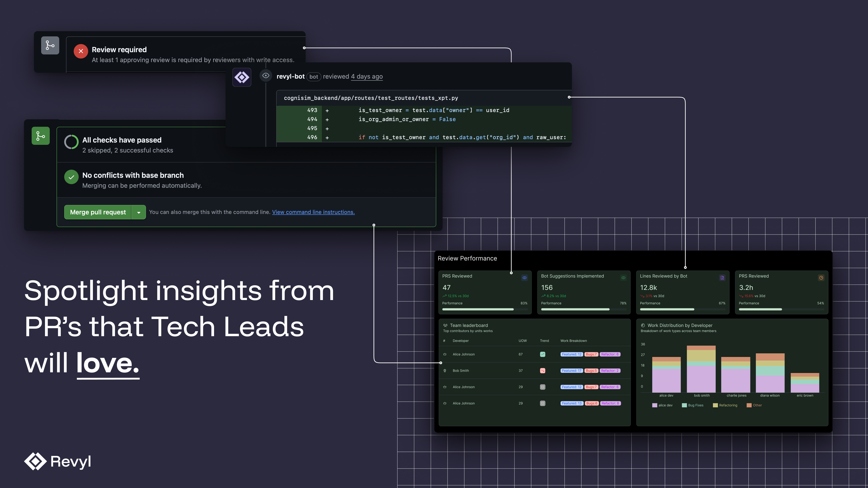Click the UOW column header
The width and height of the screenshot is (868, 488).
pos(523,341)
